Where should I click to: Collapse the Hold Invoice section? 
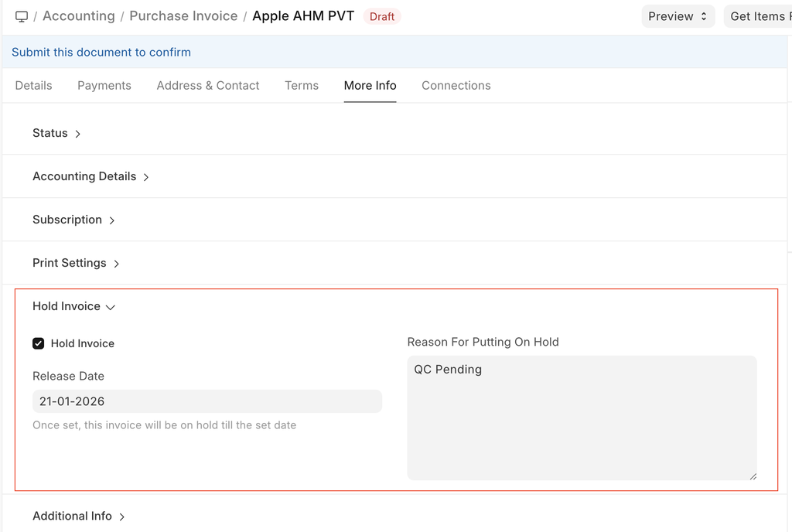[73, 306]
